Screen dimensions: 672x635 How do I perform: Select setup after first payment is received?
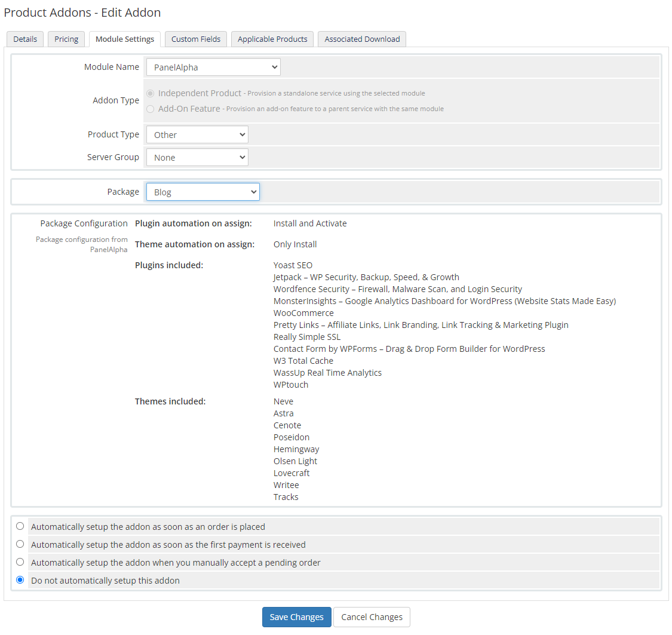[x=20, y=544]
